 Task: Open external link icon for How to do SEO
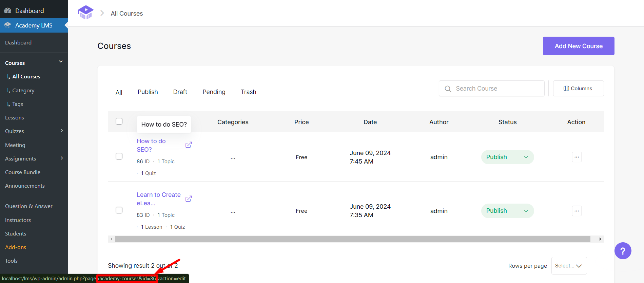point(189,145)
